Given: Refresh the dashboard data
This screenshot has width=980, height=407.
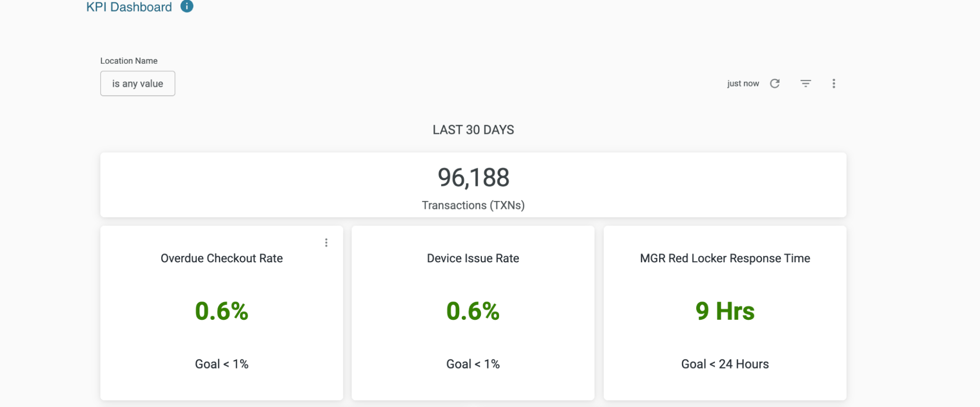Looking at the screenshot, I should [775, 83].
